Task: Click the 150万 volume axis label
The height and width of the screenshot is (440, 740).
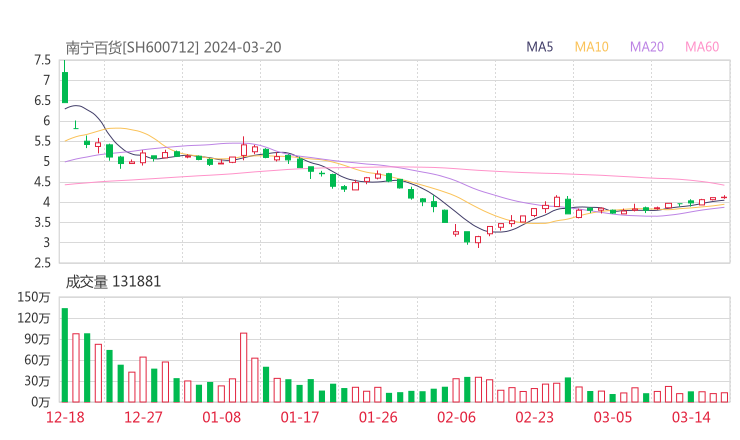Action: coord(34,297)
